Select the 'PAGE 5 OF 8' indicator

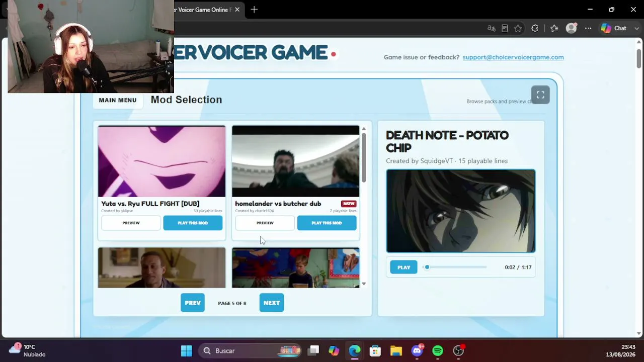point(232,303)
